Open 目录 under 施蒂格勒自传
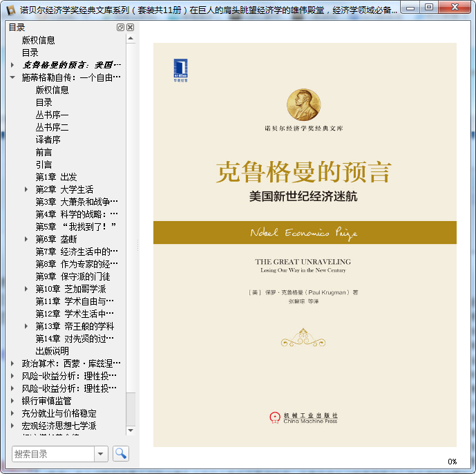 pyautogui.click(x=44, y=102)
